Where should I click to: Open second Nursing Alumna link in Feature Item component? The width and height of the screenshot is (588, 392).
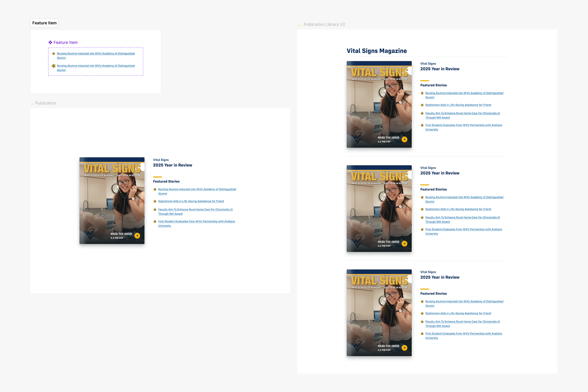96,68
